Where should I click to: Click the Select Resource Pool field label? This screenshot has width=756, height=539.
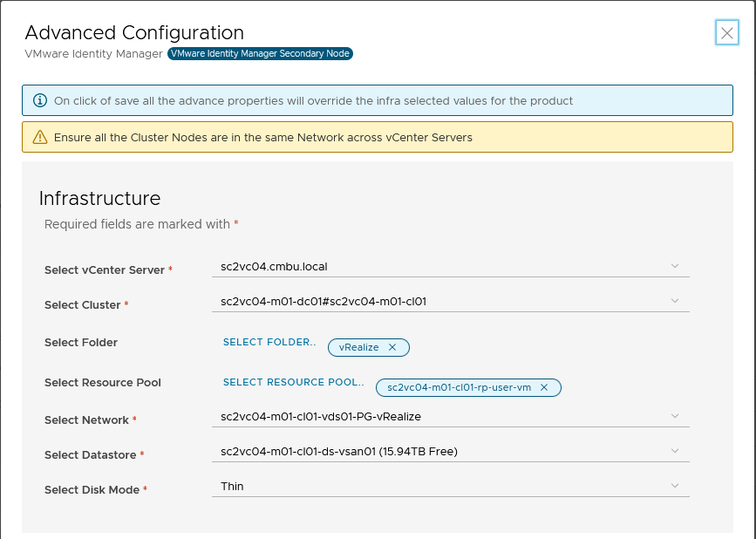pos(103,383)
